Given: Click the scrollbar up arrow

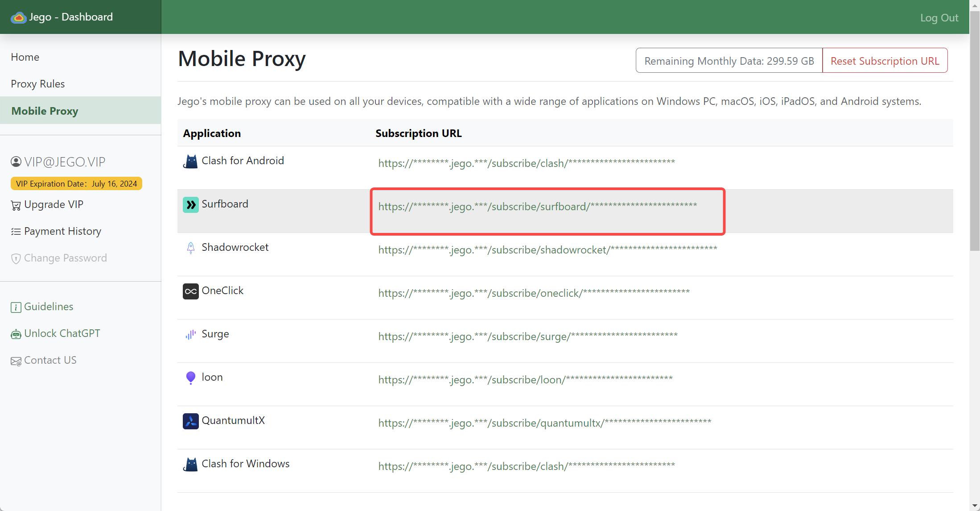Looking at the screenshot, I should 975,5.
